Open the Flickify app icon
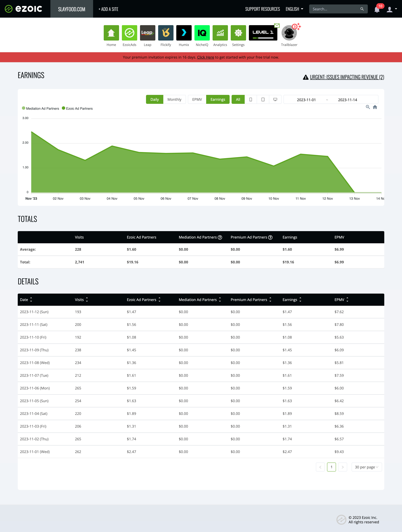This screenshot has height=532, width=402. tap(166, 33)
